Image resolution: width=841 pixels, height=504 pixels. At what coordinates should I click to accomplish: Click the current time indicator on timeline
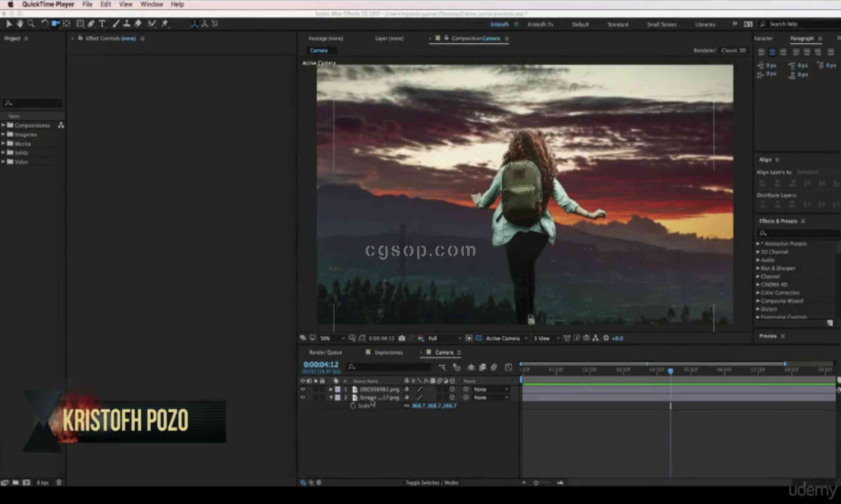coord(670,371)
